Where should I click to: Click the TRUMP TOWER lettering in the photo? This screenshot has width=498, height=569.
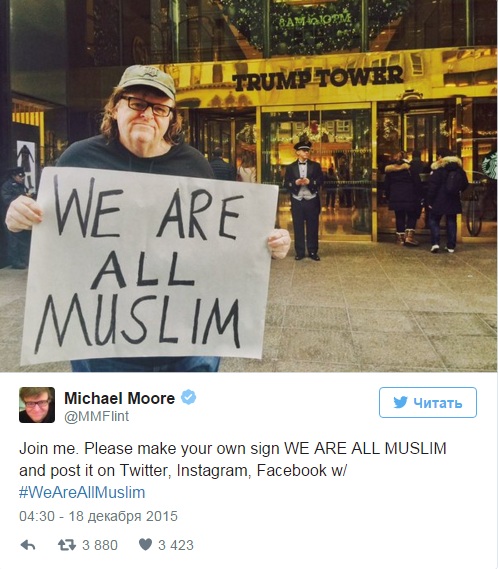click(x=318, y=78)
